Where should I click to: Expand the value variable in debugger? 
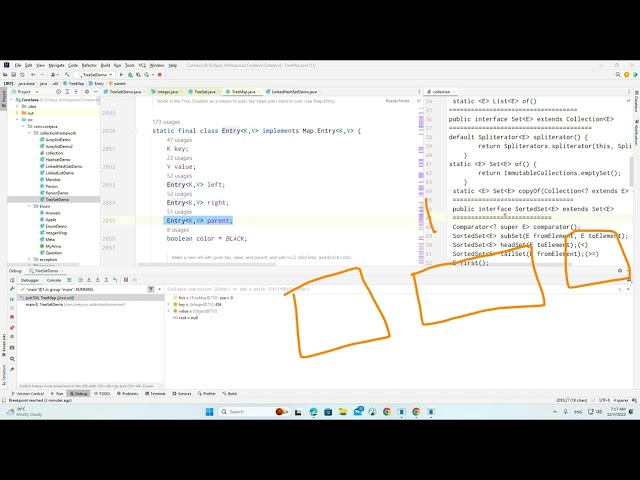pyautogui.click(x=169, y=311)
